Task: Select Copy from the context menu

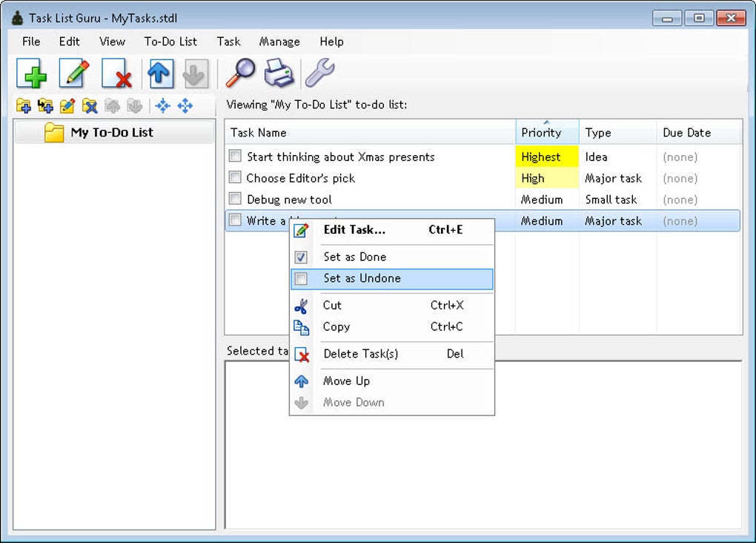Action: pyautogui.click(x=392, y=328)
